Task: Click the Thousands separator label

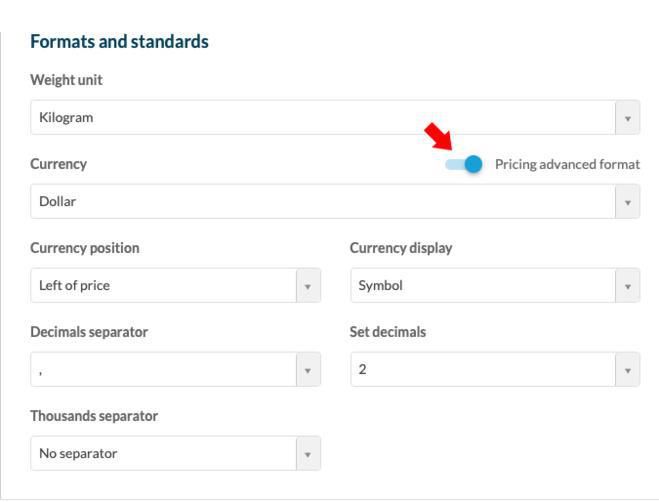Action: pos(94,416)
